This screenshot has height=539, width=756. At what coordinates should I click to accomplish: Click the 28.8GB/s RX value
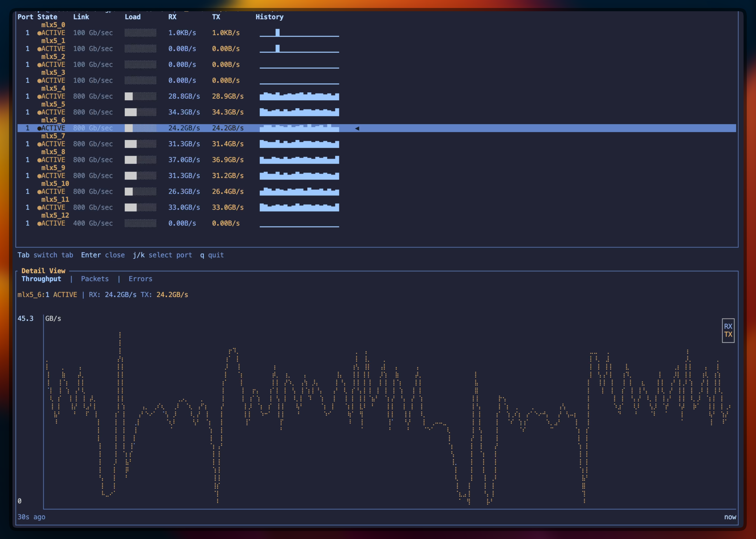tap(184, 96)
